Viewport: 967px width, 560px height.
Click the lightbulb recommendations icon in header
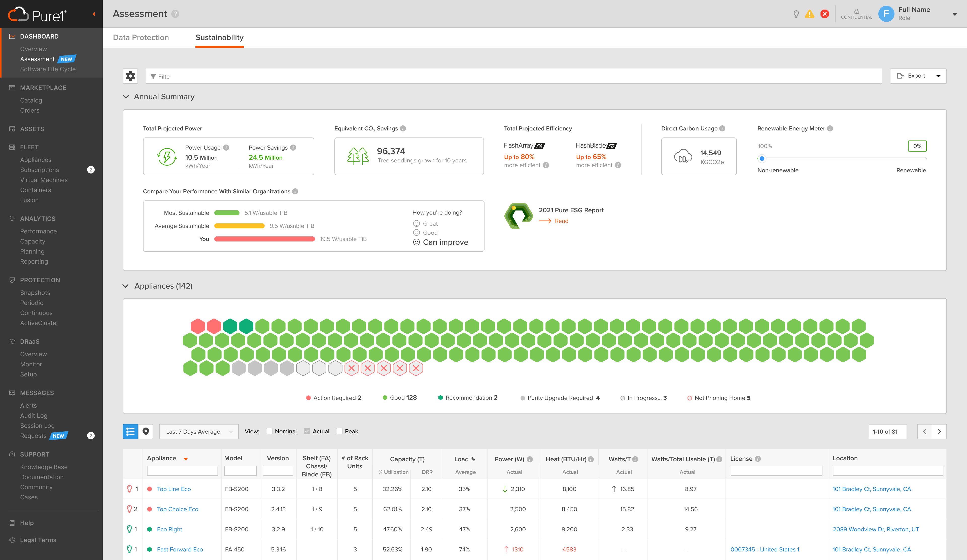796,14
